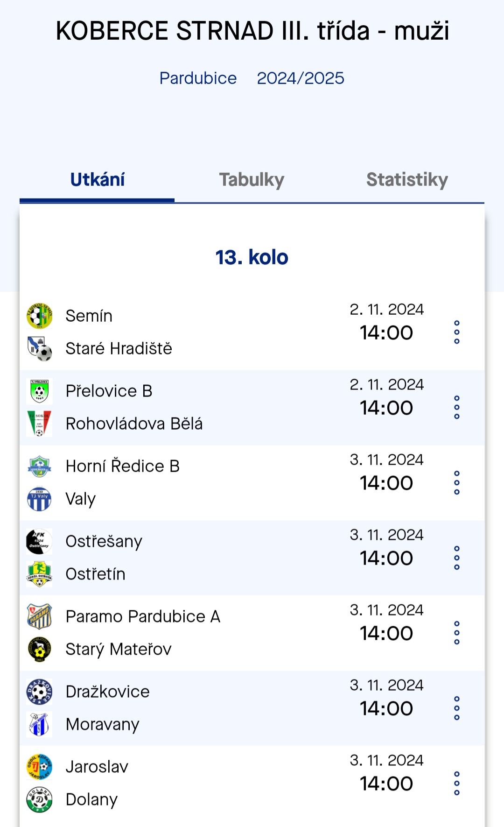Select the Paramo Pardubice A crest
Image resolution: width=504 pixels, height=827 pixels.
point(39,617)
